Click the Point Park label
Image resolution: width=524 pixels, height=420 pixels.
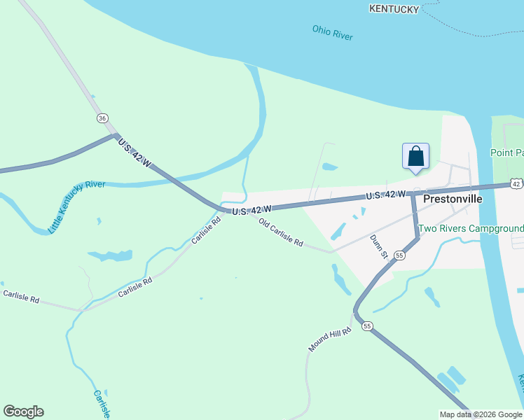(x=507, y=153)
